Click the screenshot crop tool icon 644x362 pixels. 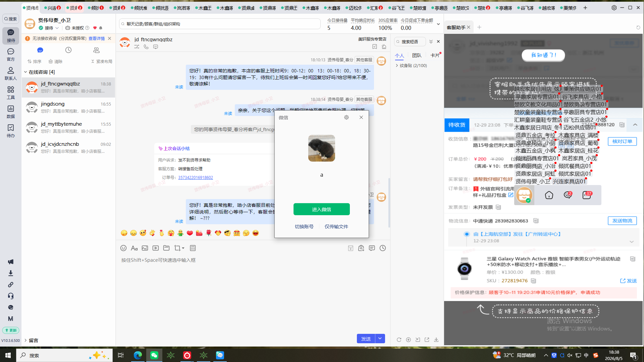(x=177, y=248)
